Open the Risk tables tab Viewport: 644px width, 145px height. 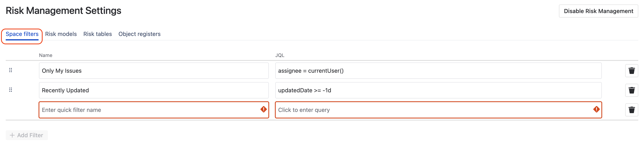97,34
